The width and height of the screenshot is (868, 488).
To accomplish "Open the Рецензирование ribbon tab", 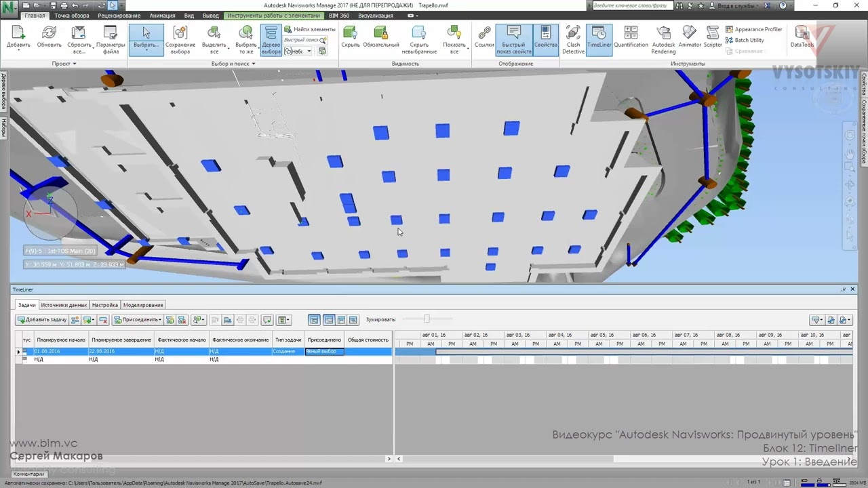I will tap(119, 16).
